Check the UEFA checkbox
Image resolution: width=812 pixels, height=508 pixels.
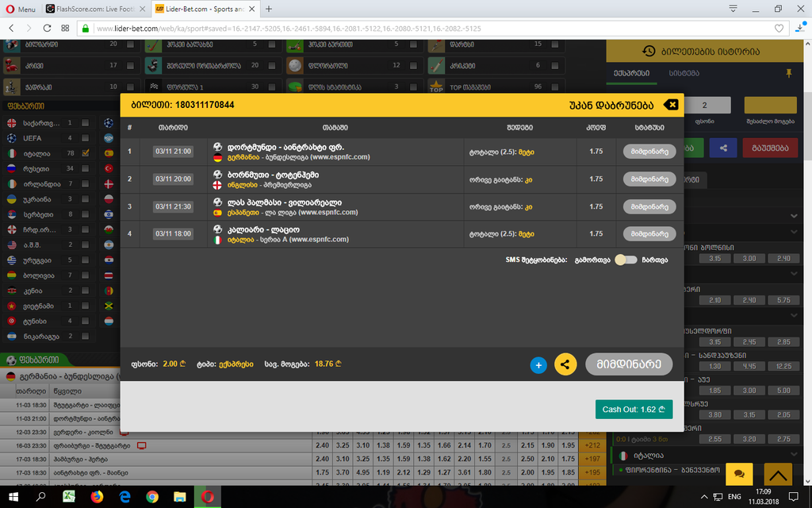point(85,138)
